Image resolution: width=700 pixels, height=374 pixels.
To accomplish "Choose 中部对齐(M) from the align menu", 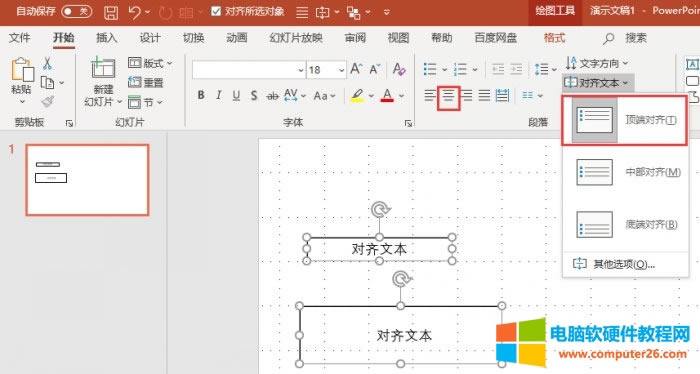I will point(625,172).
